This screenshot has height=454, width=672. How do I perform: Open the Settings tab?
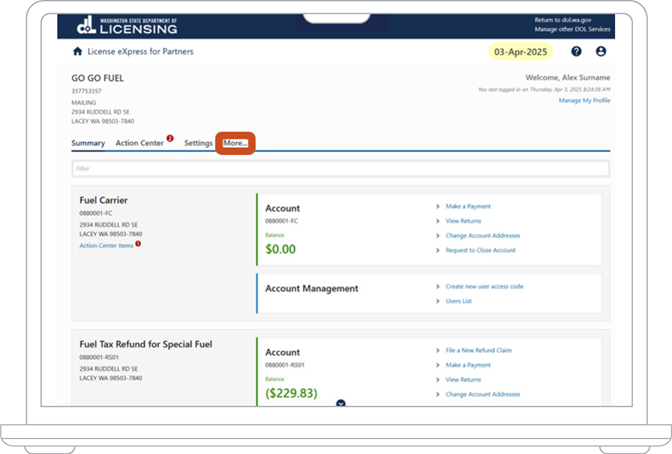pyautogui.click(x=198, y=143)
